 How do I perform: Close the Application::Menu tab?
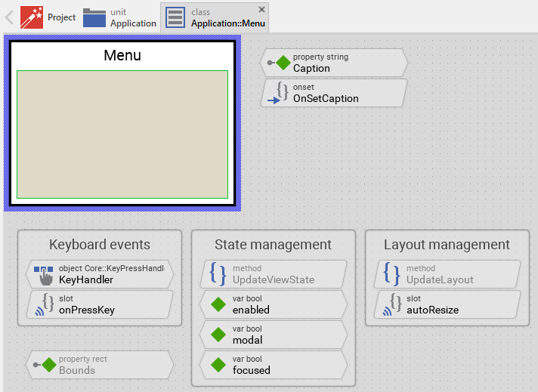(262, 9)
